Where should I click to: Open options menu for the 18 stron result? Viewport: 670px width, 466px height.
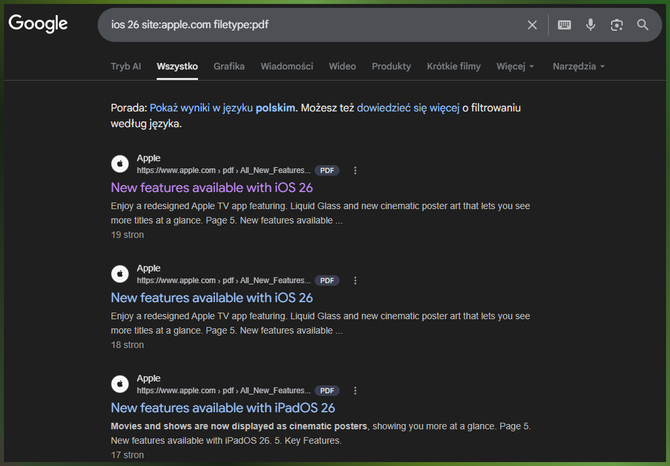pyautogui.click(x=355, y=281)
